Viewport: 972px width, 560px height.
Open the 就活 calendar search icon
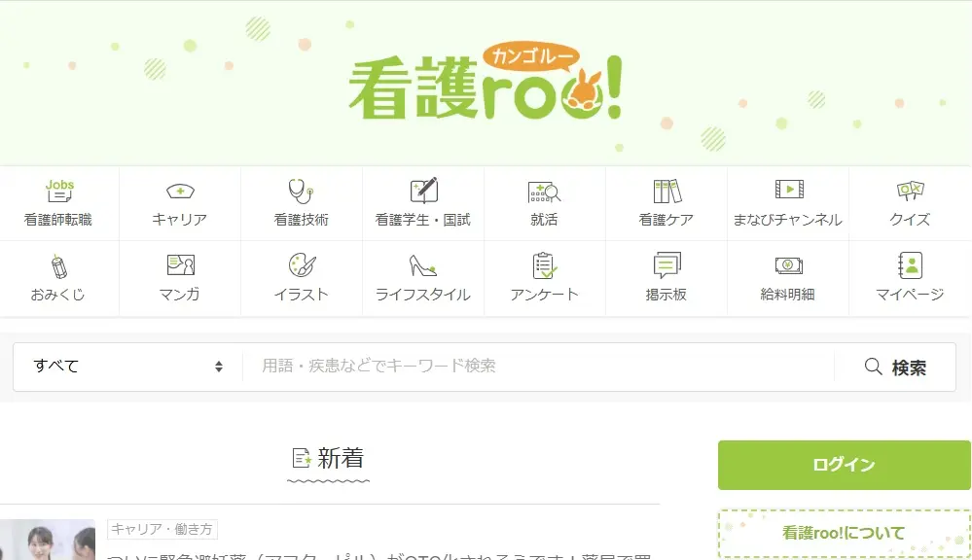(544, 192)
